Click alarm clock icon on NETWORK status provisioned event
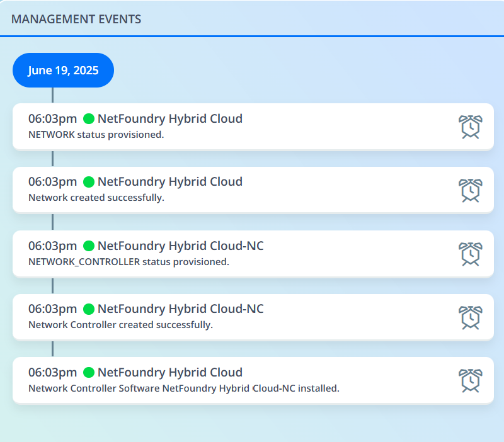The image size is (504, 442). click(471, 127)
